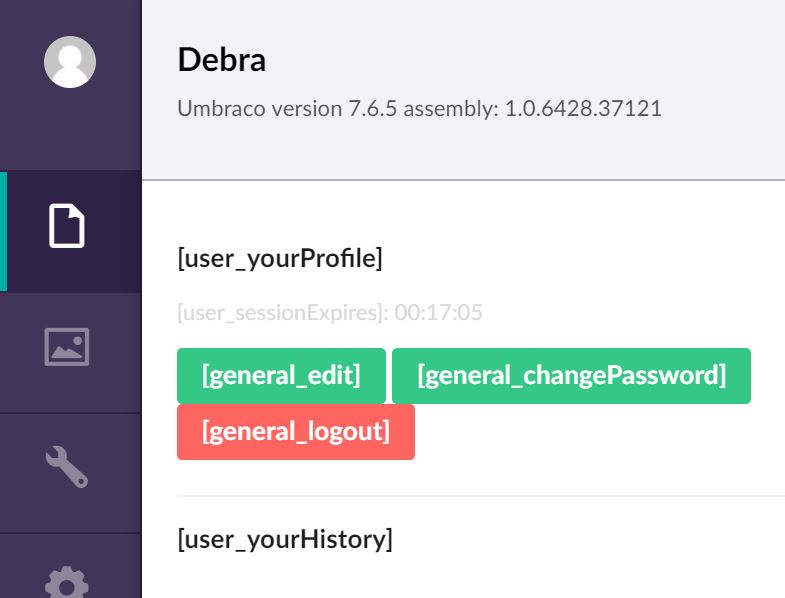Screen dimensions: 785x598
Task: Open the Content section document icon
Action: pyautogui.click(x=67, y=226)
